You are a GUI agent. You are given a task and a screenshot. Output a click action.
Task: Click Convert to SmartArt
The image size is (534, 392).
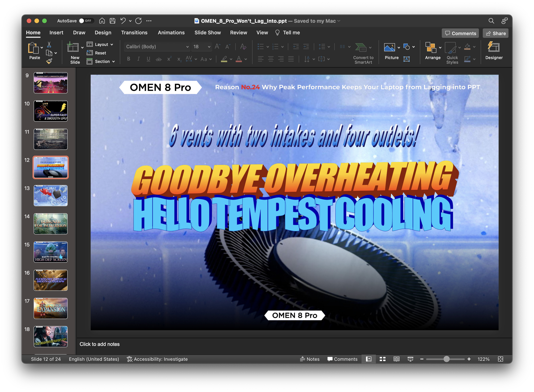363,53
